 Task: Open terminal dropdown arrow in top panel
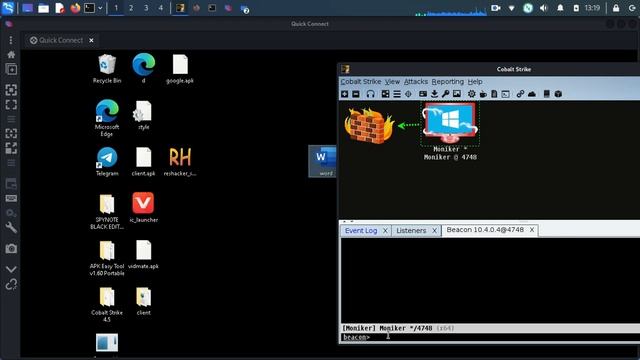100,8
